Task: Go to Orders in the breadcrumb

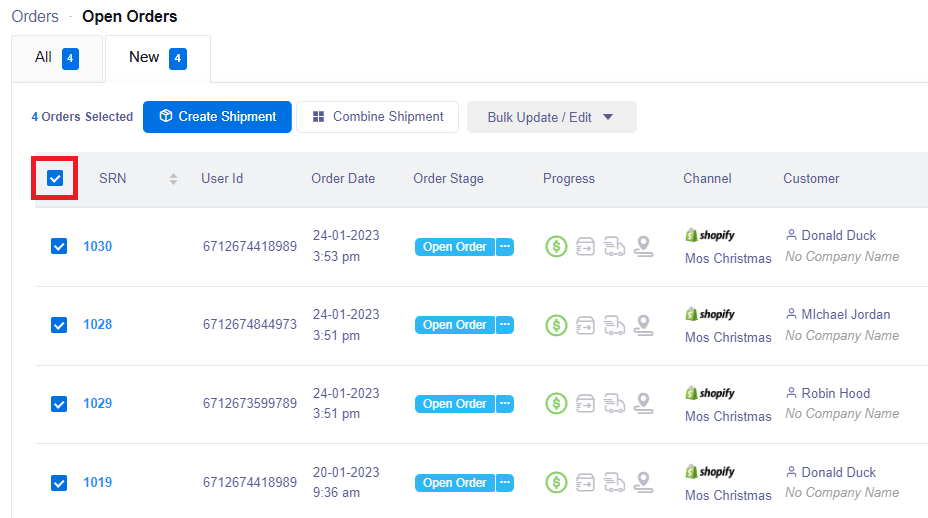Action: point(35,16)
